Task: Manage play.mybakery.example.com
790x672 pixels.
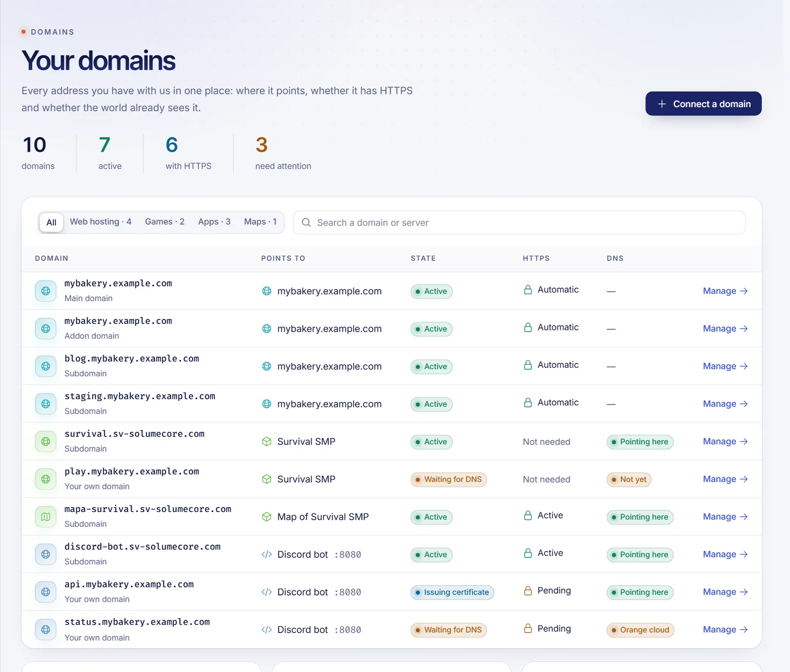Action: pos(725,479)
